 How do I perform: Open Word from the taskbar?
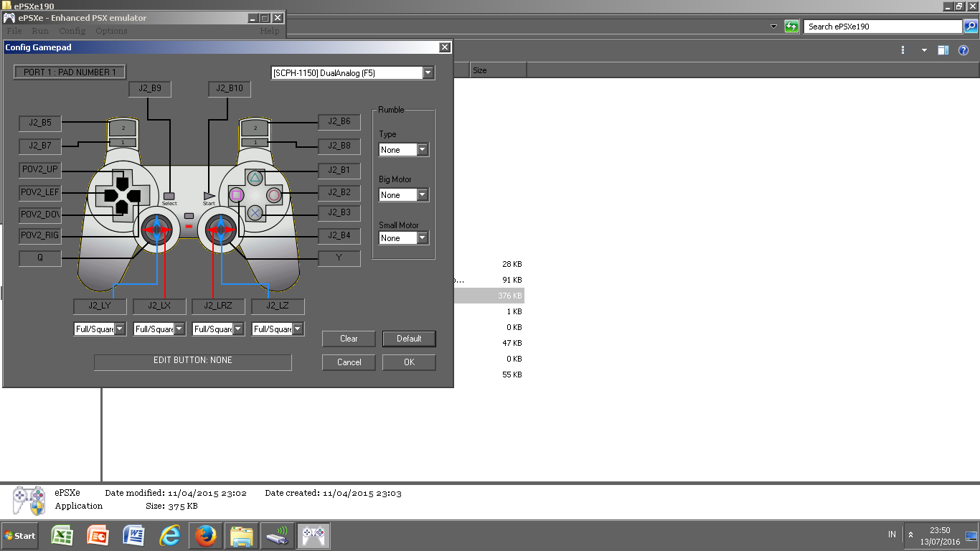pyautogui.click(x=134, y=535)
